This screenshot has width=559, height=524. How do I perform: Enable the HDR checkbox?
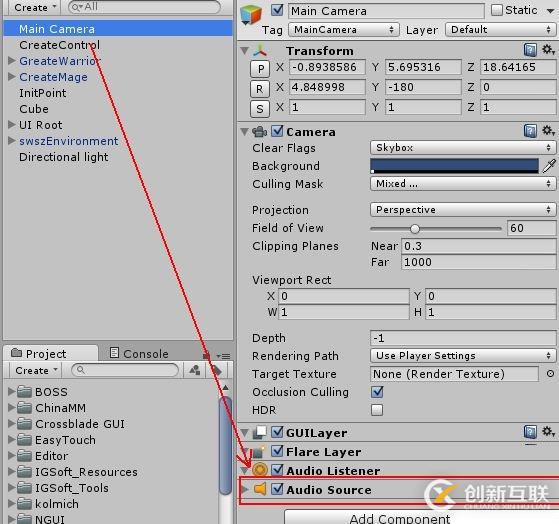(x=377, y=410)
